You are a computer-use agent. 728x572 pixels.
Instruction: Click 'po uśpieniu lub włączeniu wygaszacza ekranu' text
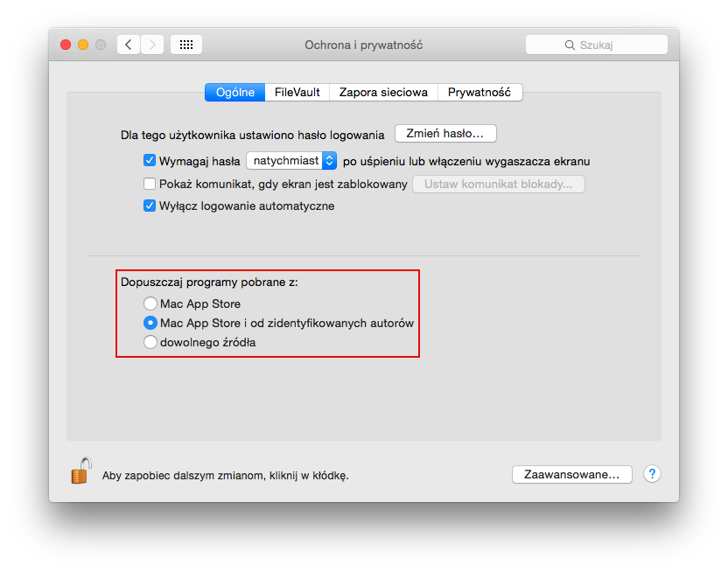click(x=466, y=162)
